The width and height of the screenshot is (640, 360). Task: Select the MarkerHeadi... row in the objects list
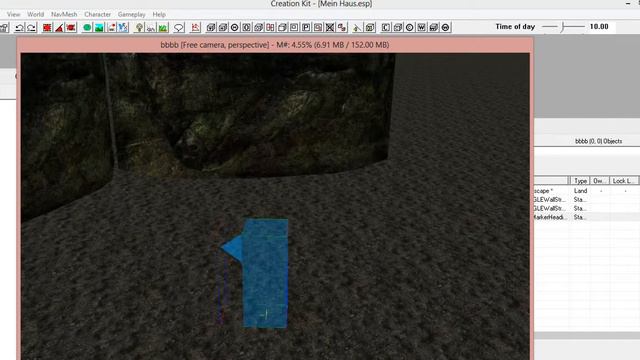(587, 217)
